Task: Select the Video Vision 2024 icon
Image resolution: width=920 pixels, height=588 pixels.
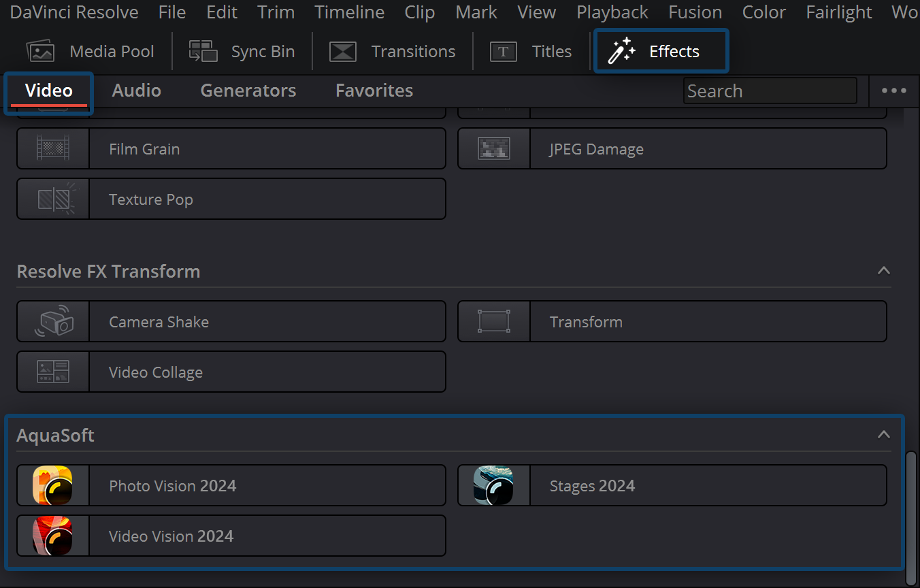Action: 52,536
